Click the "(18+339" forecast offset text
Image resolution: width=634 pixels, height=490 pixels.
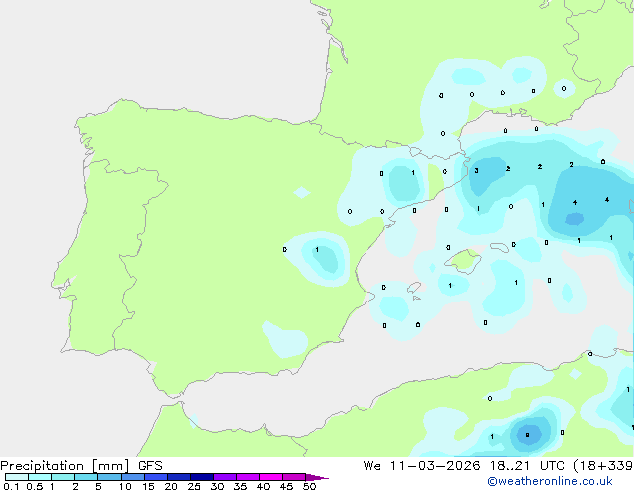pyautogui.click(x=603, y=466)
